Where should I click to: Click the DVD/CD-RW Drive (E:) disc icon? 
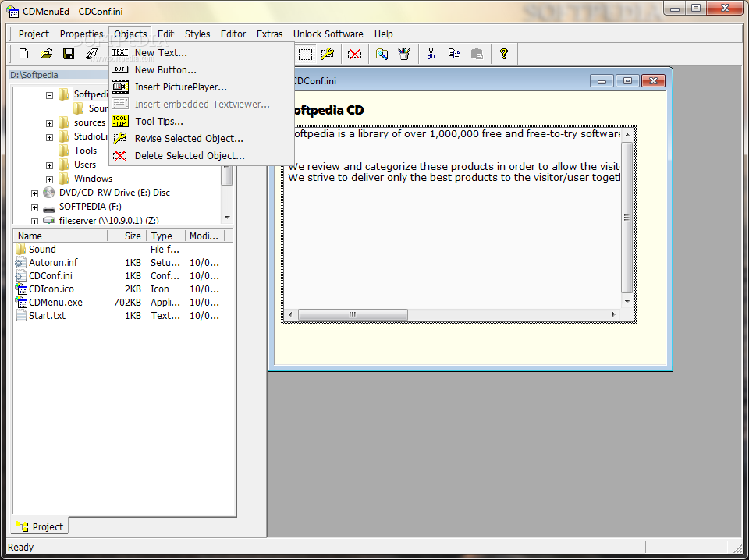(48, 193)
